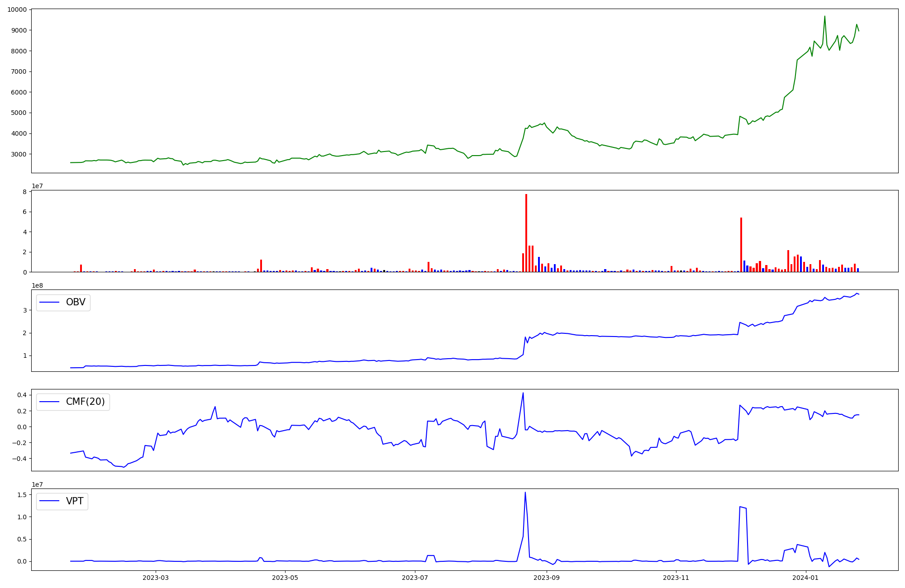Click the 1e7 exponent label above volume chart

tap(38, 186)
